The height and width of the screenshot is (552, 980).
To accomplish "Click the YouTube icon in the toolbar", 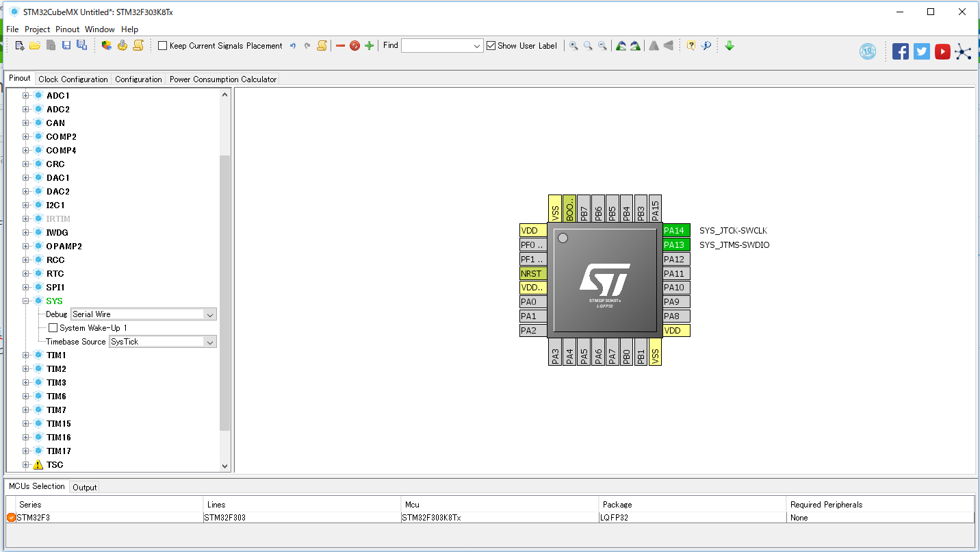I will [x=942, y=51].
